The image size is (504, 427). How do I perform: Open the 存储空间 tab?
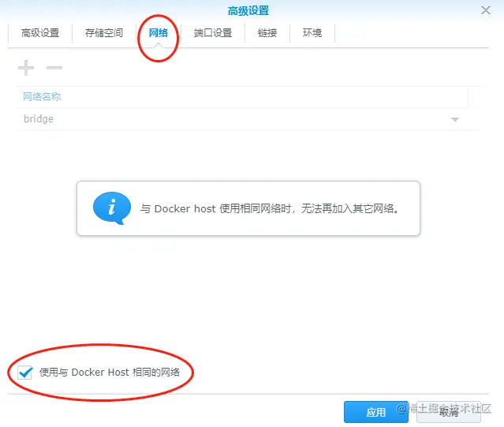point(104,33)
